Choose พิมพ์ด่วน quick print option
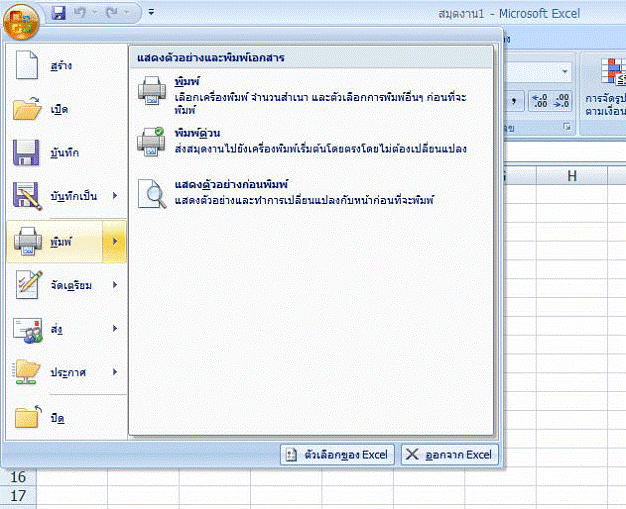The image size is (626, 509). pyautogui.click(x=311, y=142)
